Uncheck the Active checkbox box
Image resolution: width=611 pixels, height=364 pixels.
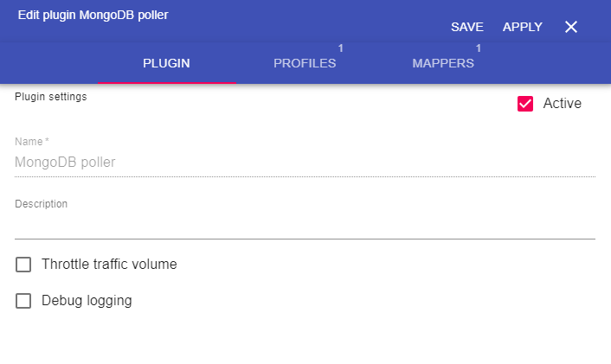point(525,104)
